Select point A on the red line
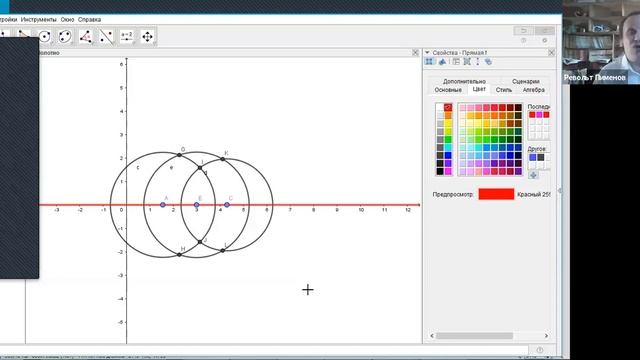The height and width of the screenshot is (360, 640). click(162, 205)
